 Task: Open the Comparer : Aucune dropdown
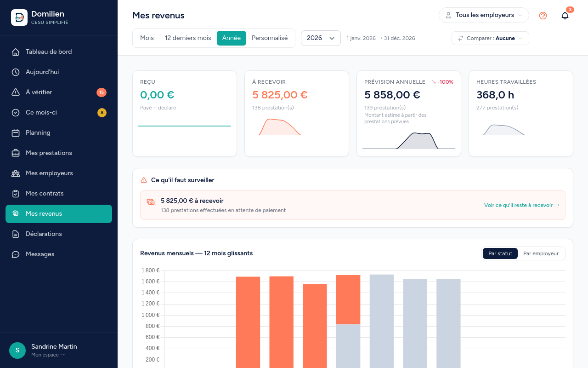click(x=490, y=38)
